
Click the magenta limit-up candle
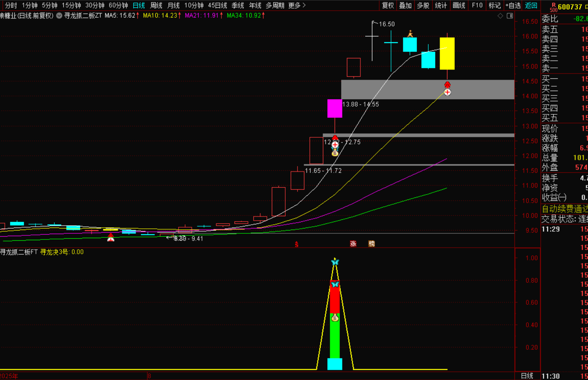point(335,108)
